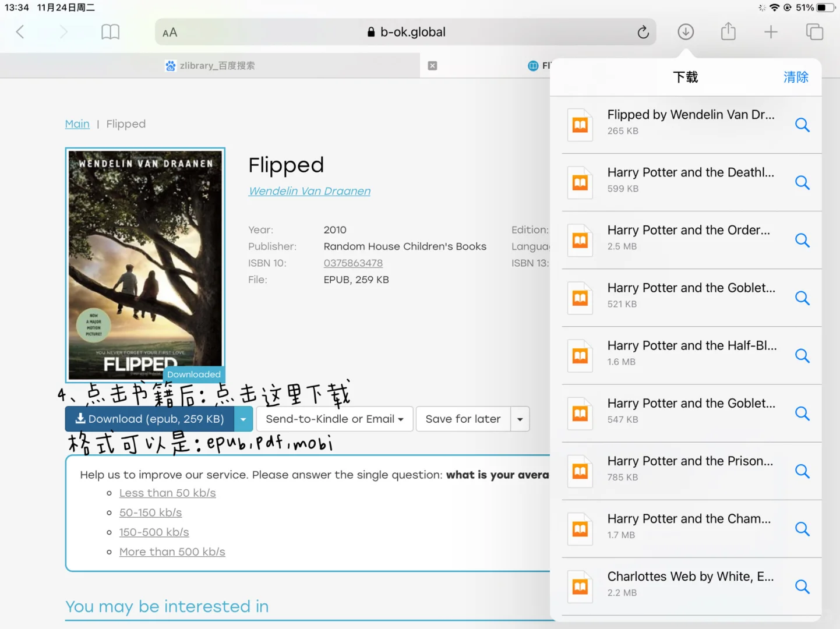Open Harry Potter Deathly Hallows book icon

pos(580,182)
